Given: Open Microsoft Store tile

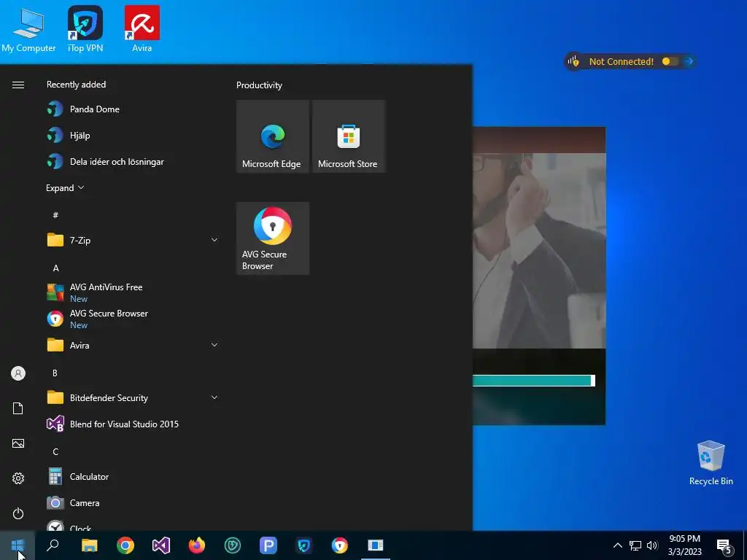Looking at the screenshot, I should 348,136.
